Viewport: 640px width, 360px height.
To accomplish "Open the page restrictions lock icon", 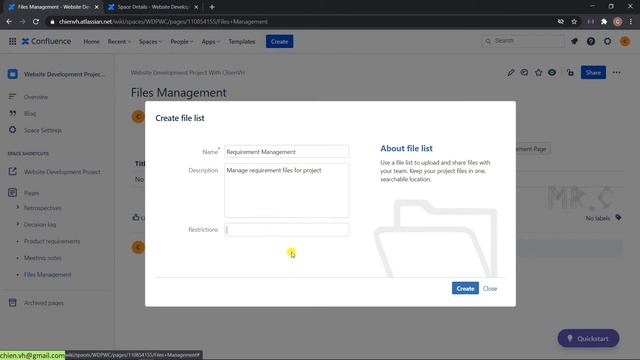I will (x=570, y=73).
